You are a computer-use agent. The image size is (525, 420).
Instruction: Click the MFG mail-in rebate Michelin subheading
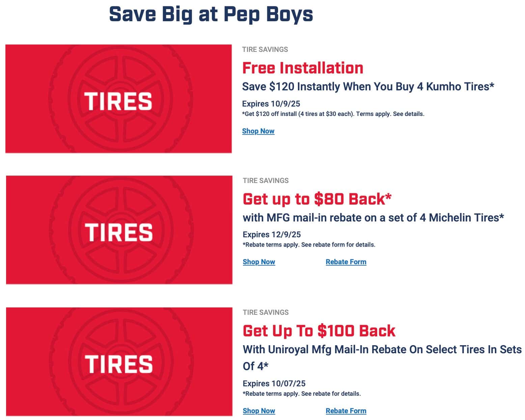point(373,218)
